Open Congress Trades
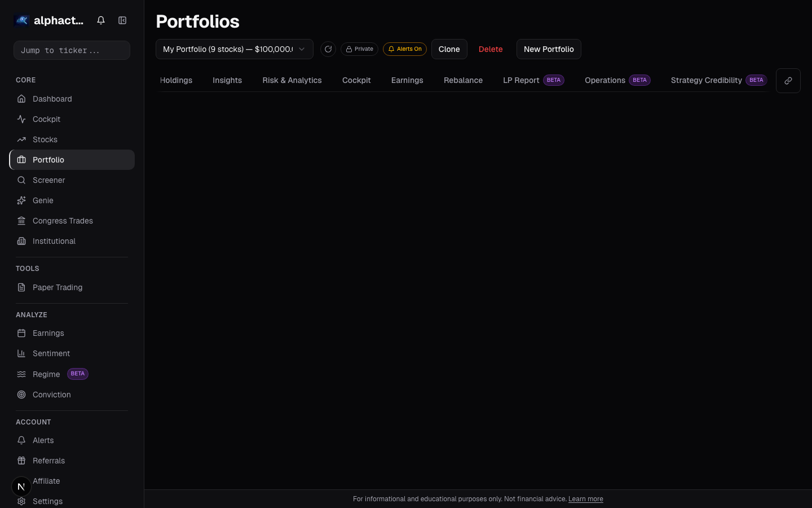812x508 pixels. (x=63, y=221)
